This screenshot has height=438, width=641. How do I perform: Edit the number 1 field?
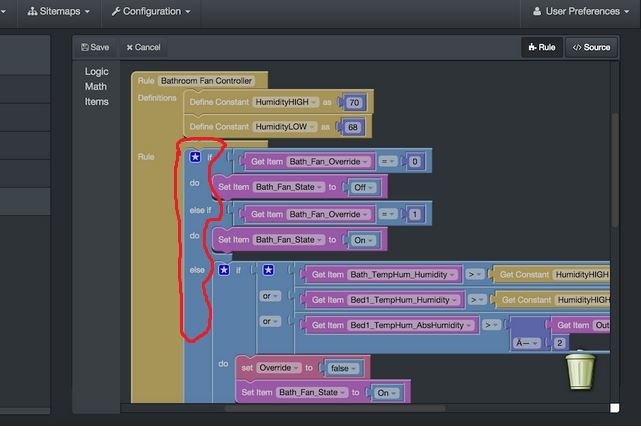415,215
